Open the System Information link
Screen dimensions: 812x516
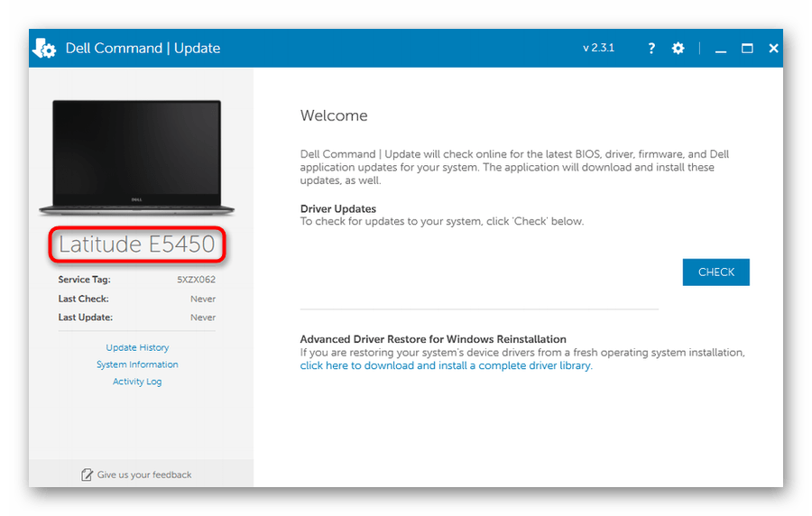pyautogui.click(x=137, y=364)
